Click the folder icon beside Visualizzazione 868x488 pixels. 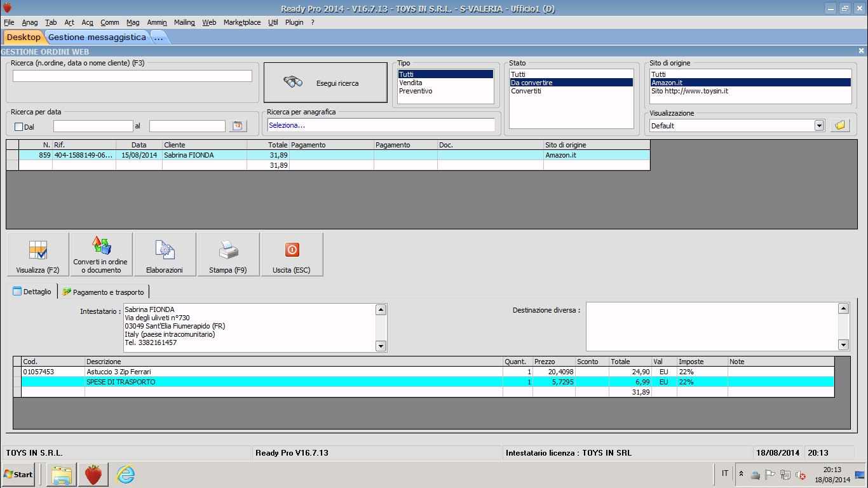pos(840,125)
